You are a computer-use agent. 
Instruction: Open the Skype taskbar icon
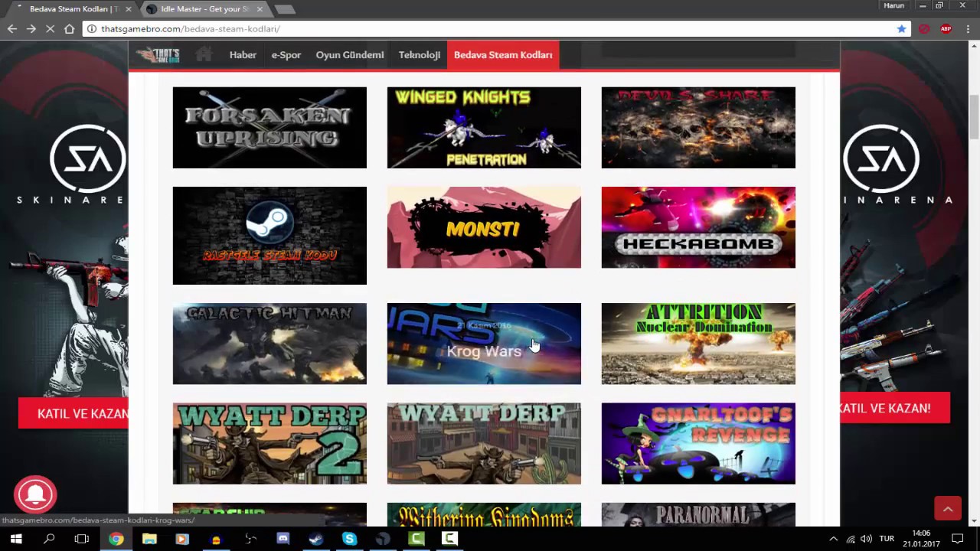tap(349, 539)
